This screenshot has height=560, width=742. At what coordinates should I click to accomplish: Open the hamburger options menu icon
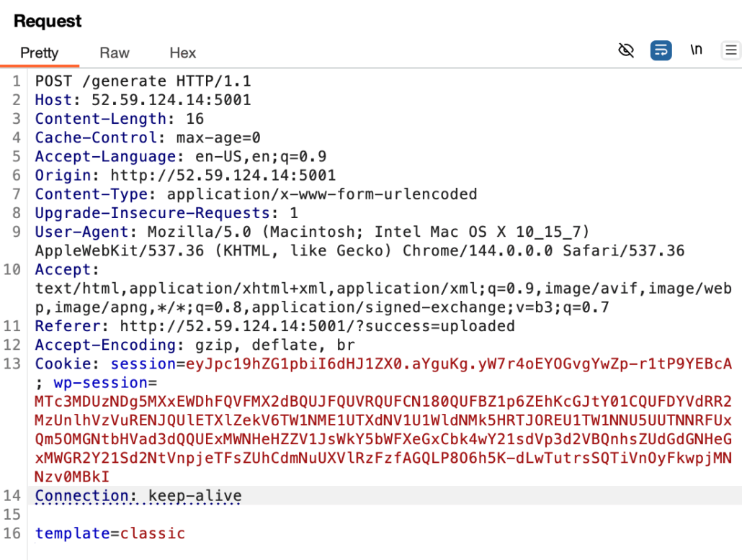coord(730,50)
